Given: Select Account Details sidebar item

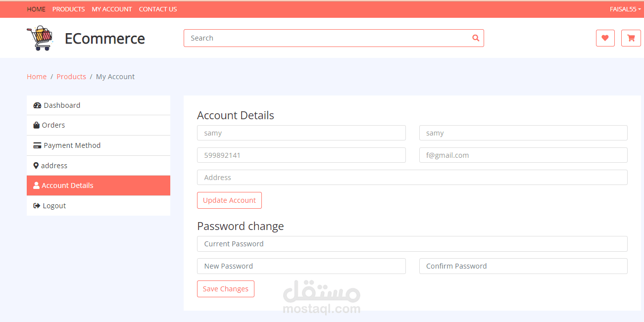Looking at the screenshot, I should [99, 185].
